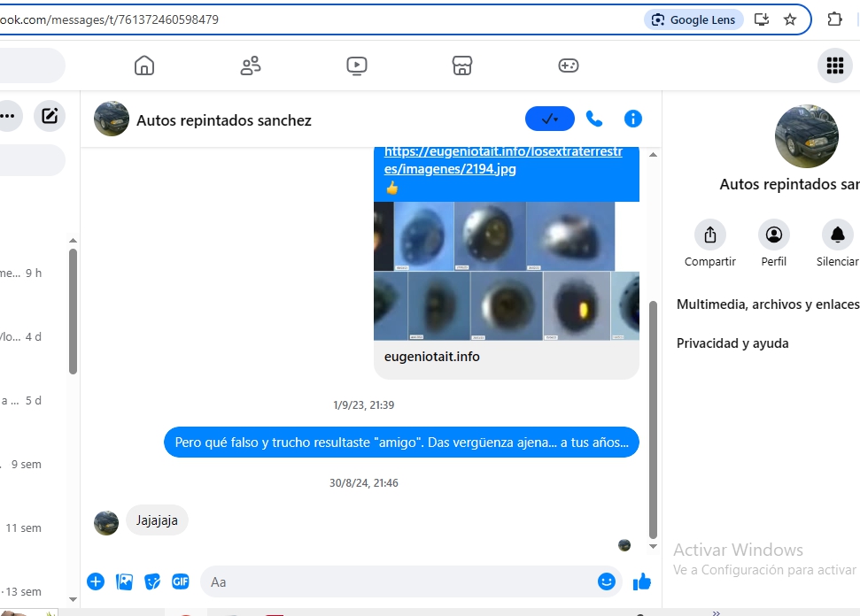Attach a photo file
Viewport: 860px width, 616px height.
pyautogui.click(x=125, y=581)
